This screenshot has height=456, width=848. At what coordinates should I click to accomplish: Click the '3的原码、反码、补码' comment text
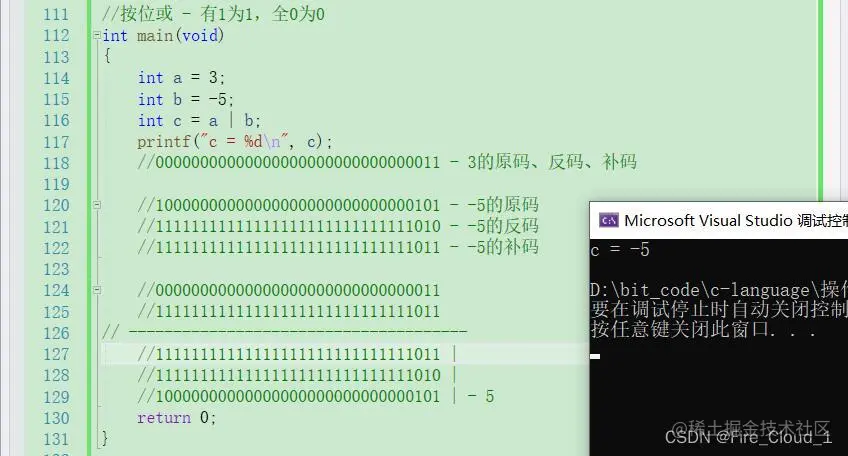coord(552,162)
